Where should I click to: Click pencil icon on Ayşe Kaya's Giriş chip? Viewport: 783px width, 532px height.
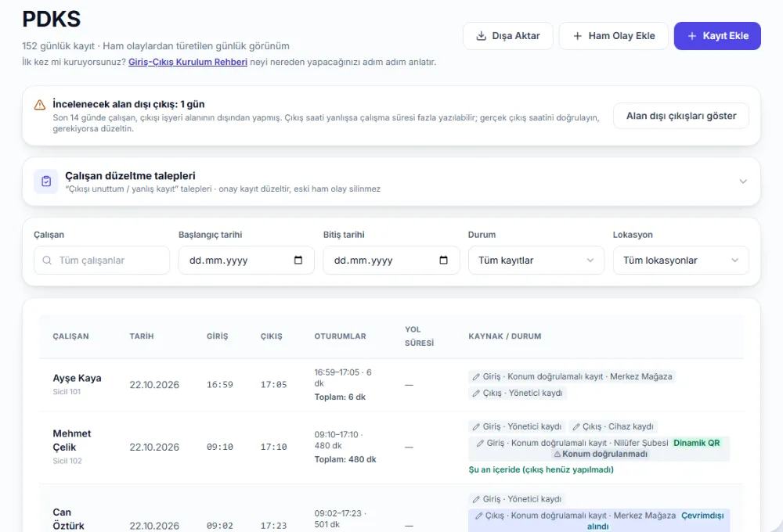tap(476, 377)
